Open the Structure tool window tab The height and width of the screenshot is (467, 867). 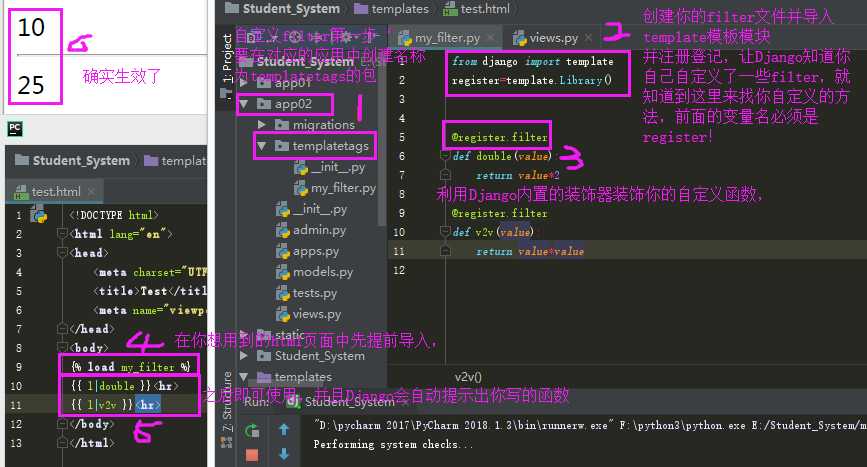pos(227,402)
